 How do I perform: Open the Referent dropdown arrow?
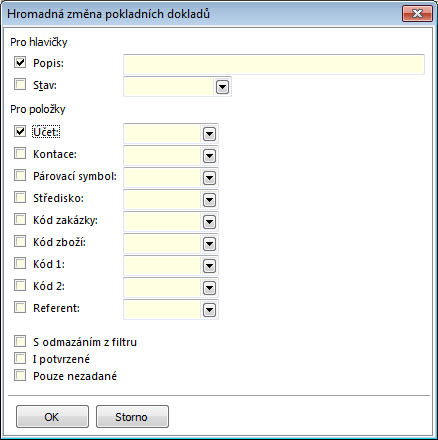(209, 310)
